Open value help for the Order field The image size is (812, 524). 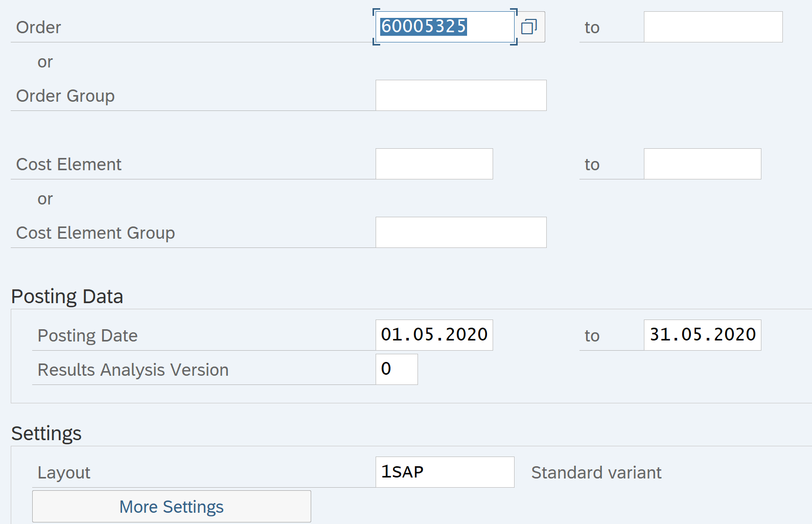point(529,27)
